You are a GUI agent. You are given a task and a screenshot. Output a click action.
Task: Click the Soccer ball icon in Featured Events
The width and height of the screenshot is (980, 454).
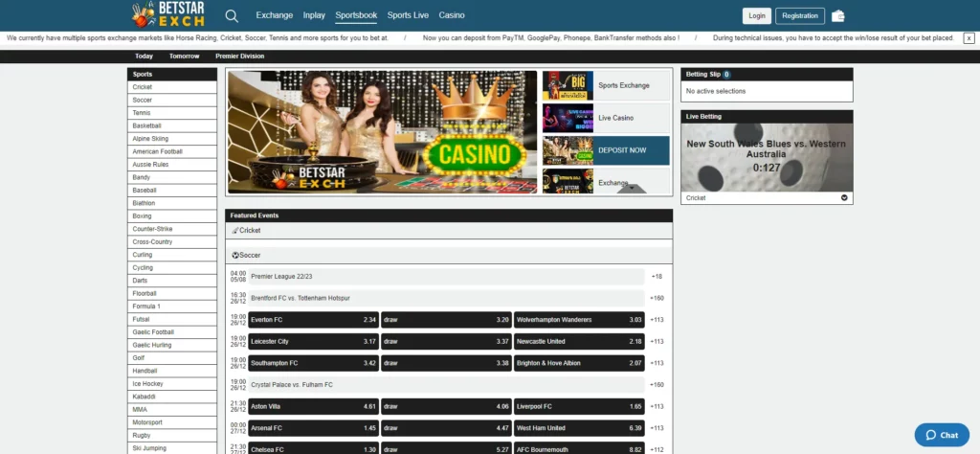[235, 256]
